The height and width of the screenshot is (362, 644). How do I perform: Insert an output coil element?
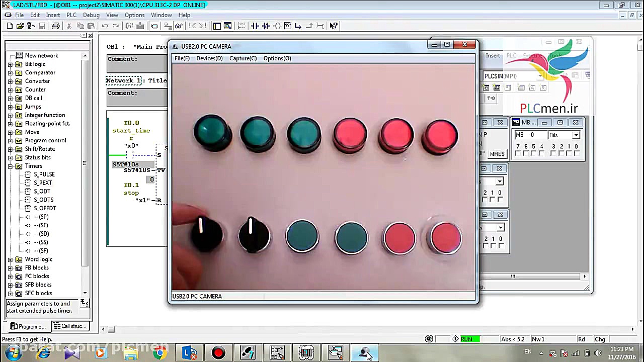point(276,26)
